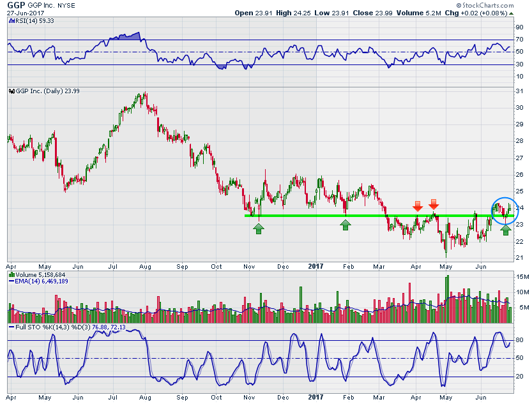
Task: Click the 25 price axis label
Action: click(x=519, y=191)
